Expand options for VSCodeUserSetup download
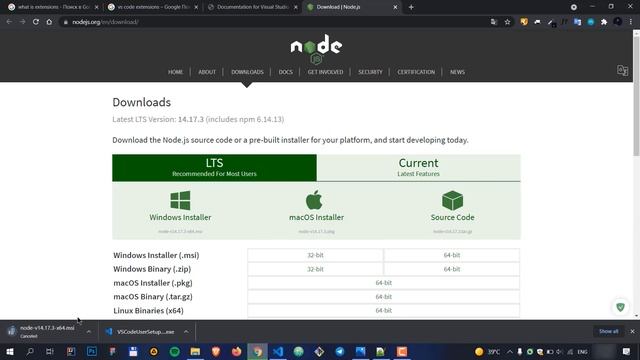 pos(186,332)
